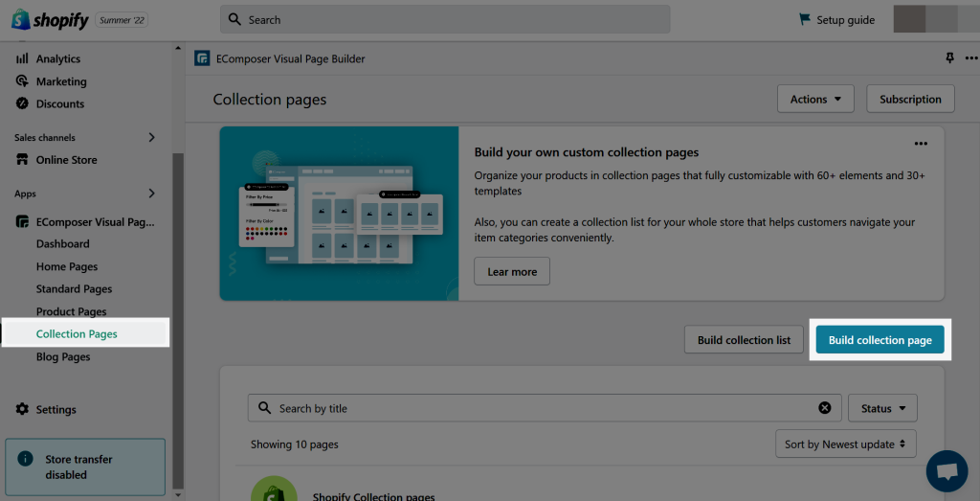Viewport: 980px width, 501px height.
Task: Open EComposer Visual Page Builder app
Action: 95,221
